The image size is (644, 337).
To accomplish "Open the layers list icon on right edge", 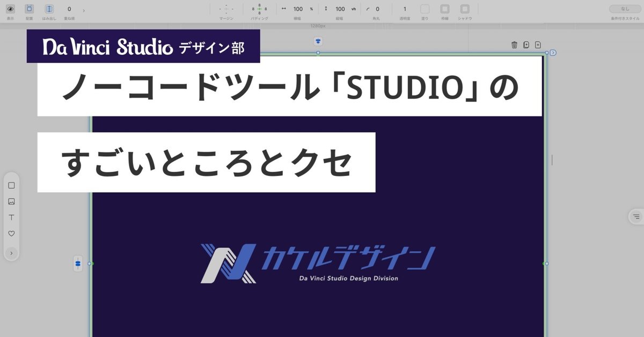I will [x=636, y=217].
